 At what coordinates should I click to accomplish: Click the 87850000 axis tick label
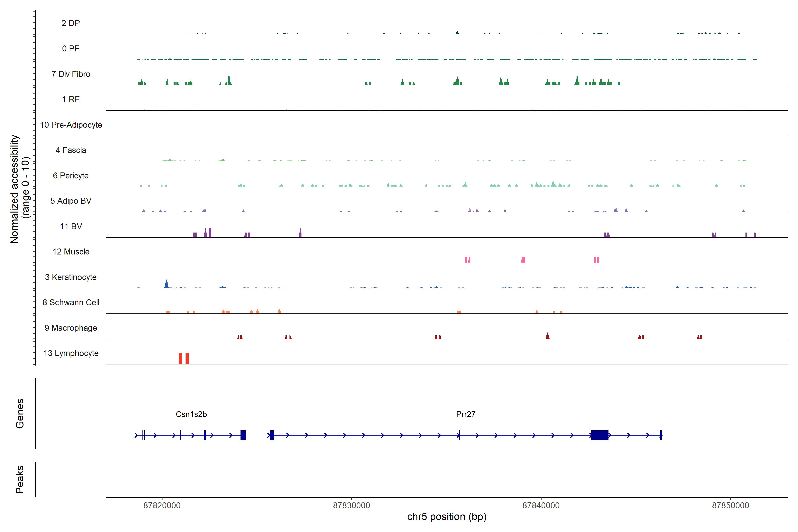(x=730, y=505)
